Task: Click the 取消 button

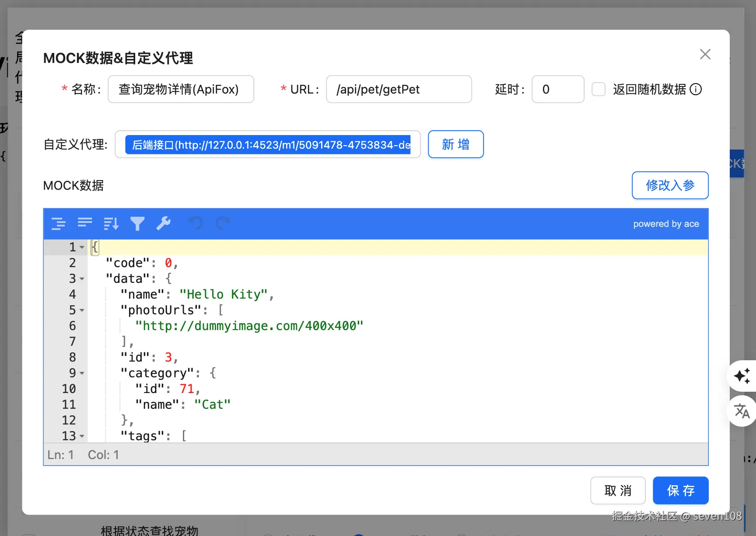Action: click(x=618, y=491)
